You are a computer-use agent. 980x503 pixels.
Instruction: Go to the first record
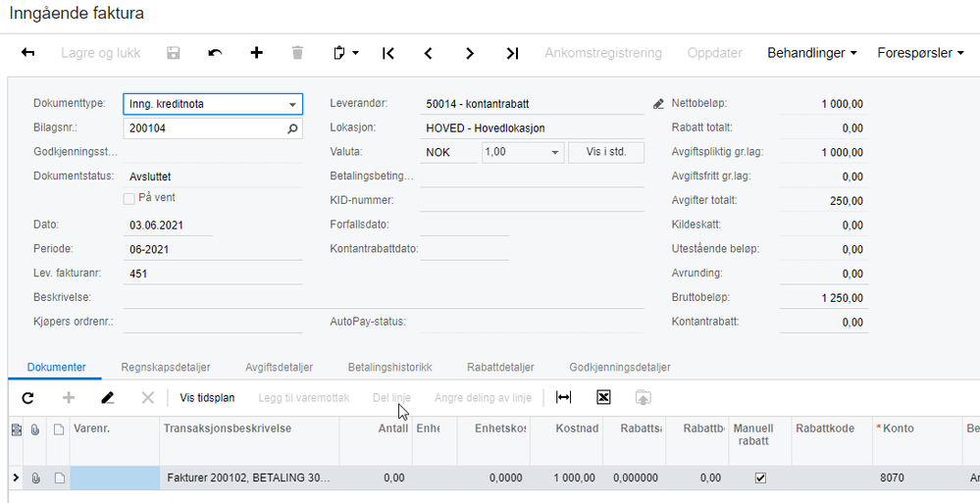(387, 53)
